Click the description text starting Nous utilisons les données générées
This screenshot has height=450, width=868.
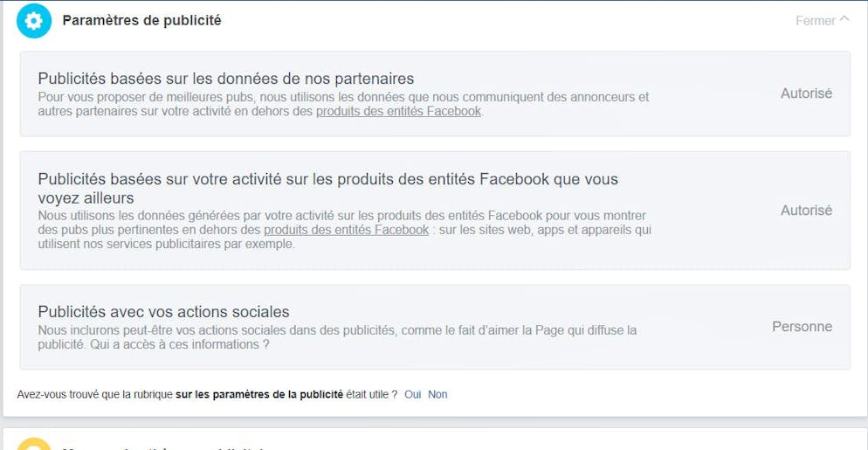click(344, 230)
